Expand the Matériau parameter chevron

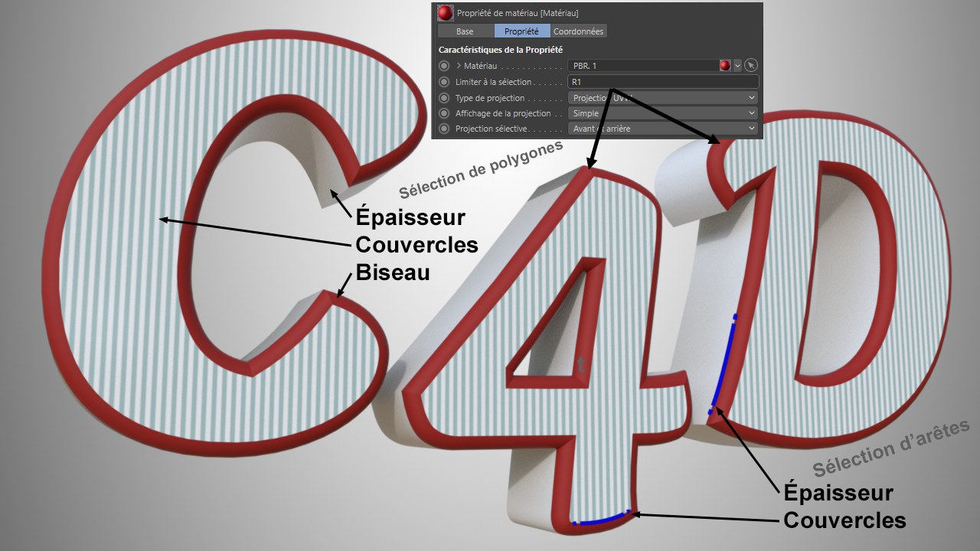458,66
